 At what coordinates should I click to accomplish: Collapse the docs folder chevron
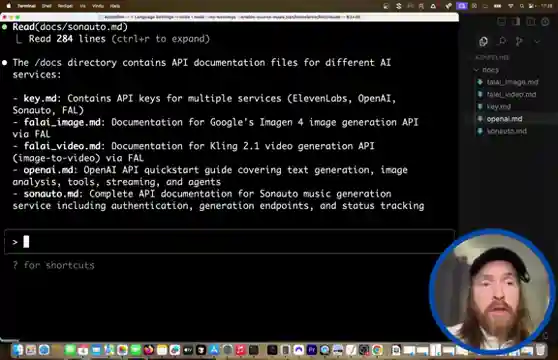point(476,70)
